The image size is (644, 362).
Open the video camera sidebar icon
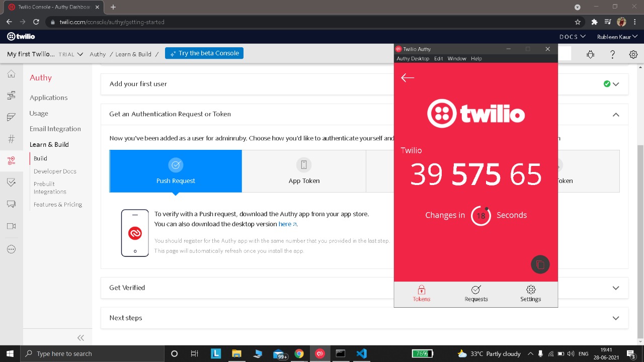pos(11,226)
